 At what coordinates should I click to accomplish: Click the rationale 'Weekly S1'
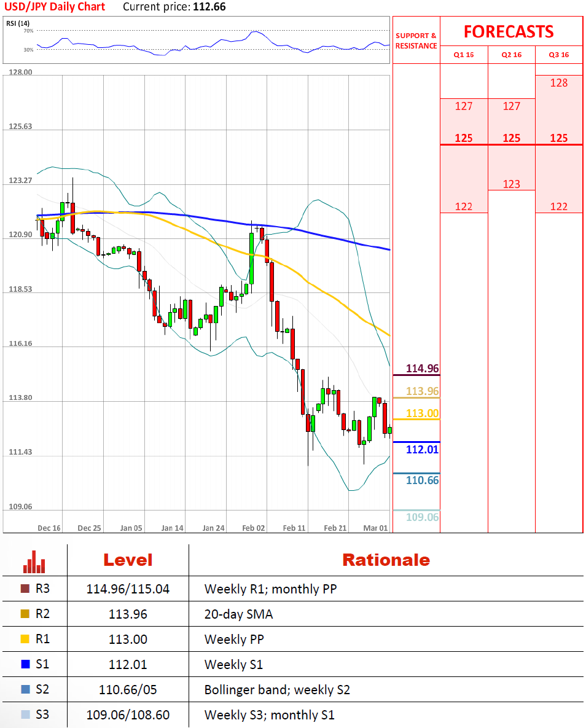tap(233, 664)
